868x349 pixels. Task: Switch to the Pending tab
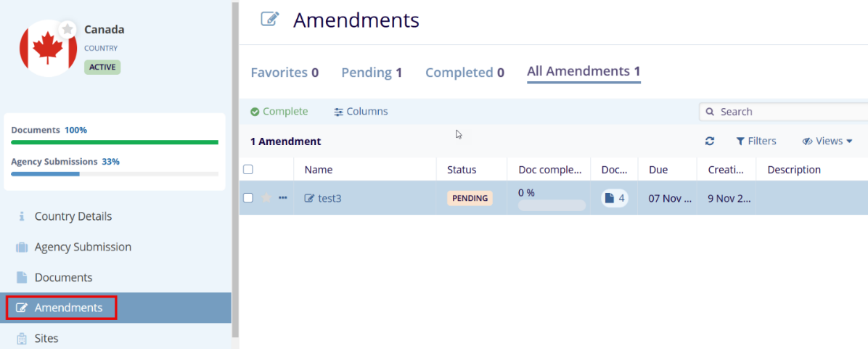tap(372, 73)
